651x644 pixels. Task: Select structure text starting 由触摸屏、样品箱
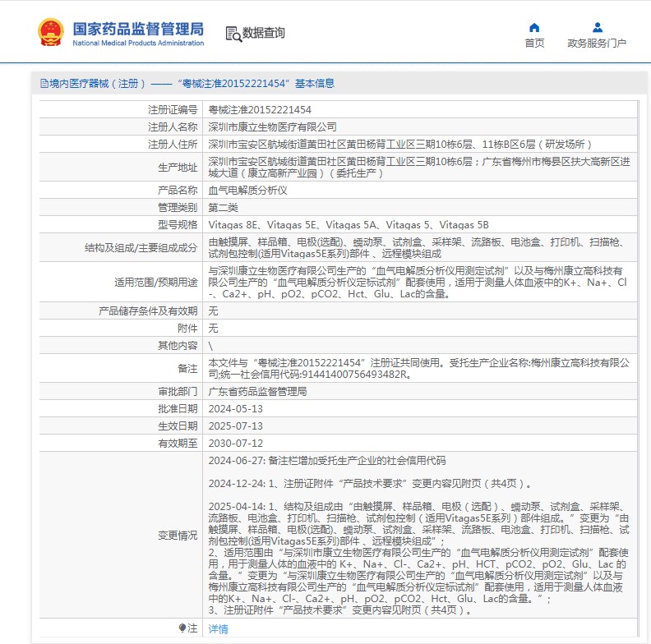pos(417,248)
